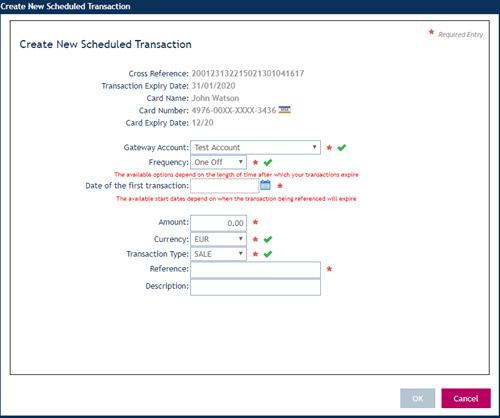Open the calendar date picker icon
Screen dimensions: 500x418
tap(265, 185)
